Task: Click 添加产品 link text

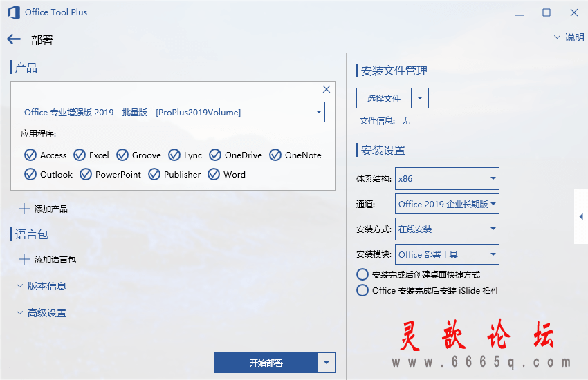Action: [x=51, y=209]
